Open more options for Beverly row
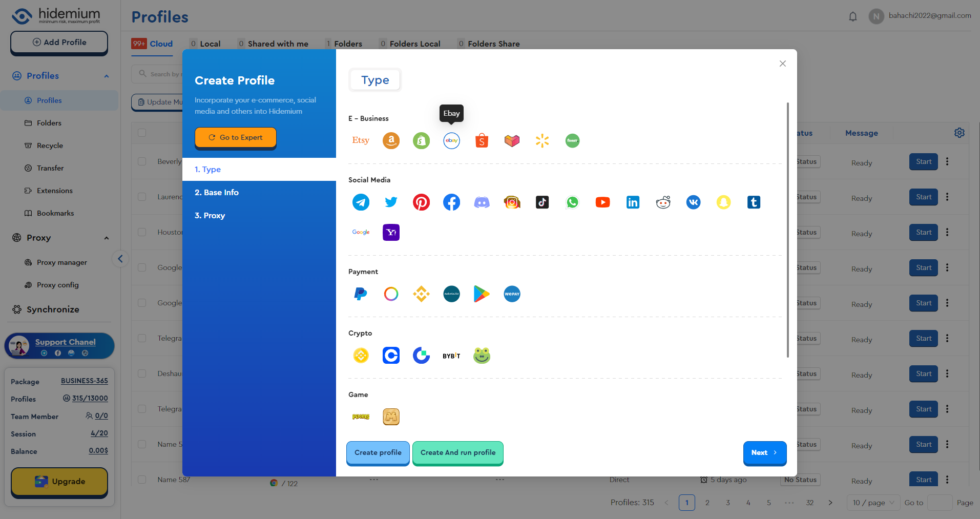980x519 pixels. [x=947, y=161]
